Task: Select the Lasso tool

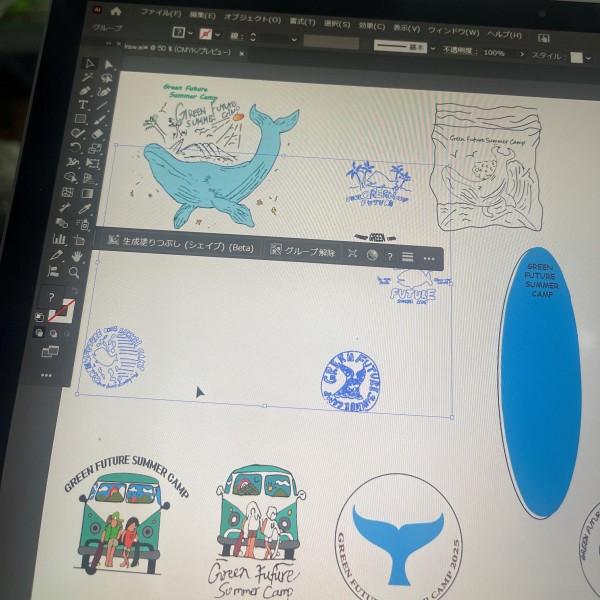Action: (106, 78)
